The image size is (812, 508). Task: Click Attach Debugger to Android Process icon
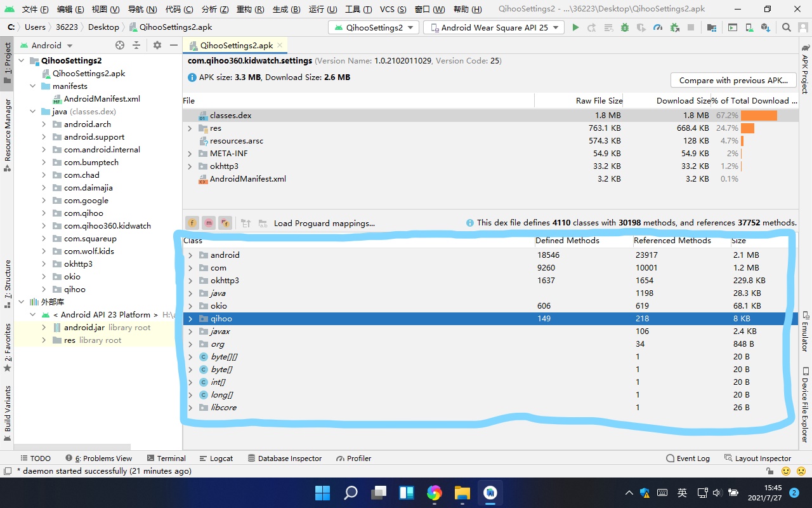coord(674,27)
